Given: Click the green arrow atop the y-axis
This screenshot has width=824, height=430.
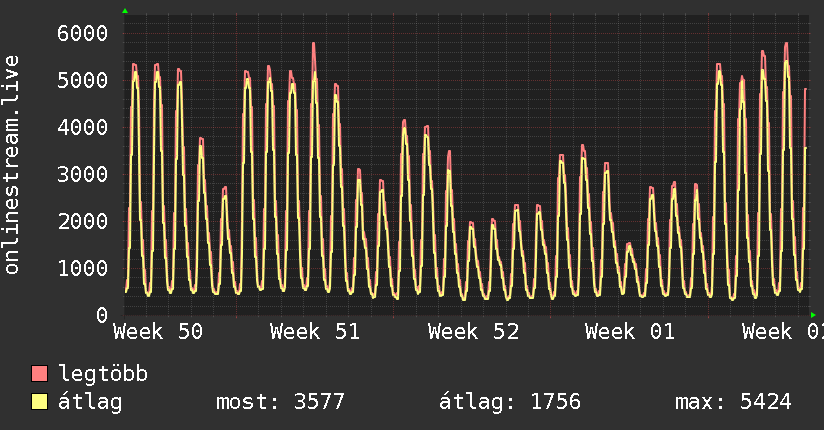Looking at the screenshot, I should (x=125, y=11).
